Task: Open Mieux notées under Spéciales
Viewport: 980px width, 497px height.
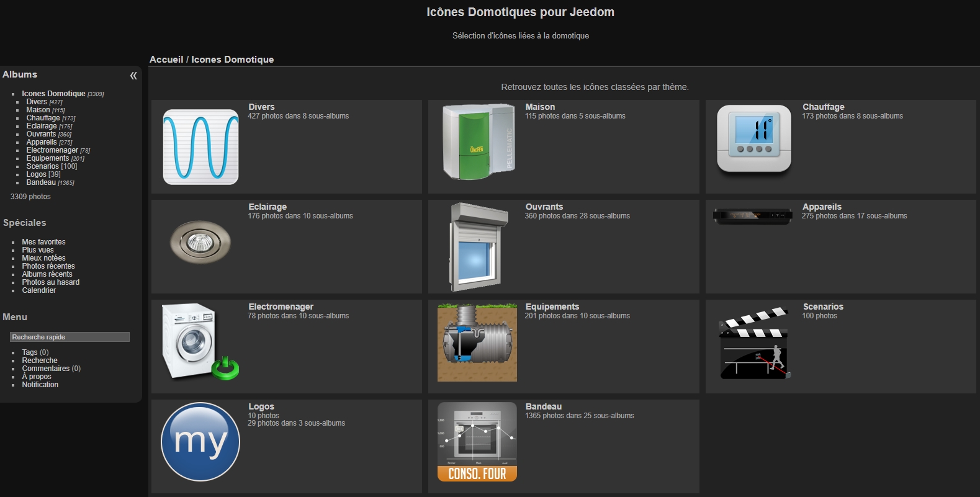Action: click(x=43, y=258)
